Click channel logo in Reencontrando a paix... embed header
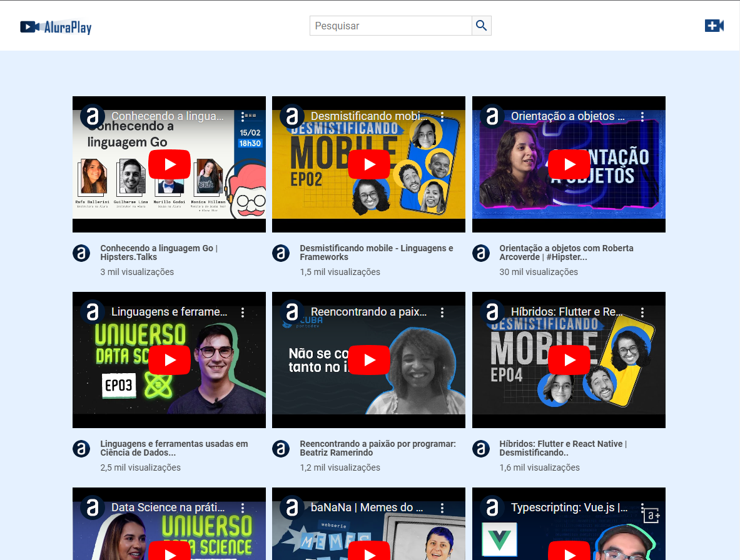Screen dimensions: 740x560 click(x=292, y=312)
